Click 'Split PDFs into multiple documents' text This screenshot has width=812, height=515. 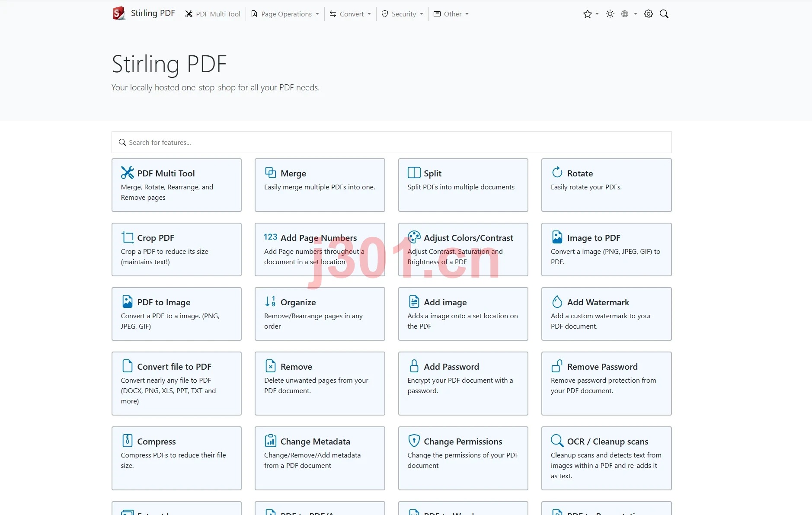click(x=461, y=187)
